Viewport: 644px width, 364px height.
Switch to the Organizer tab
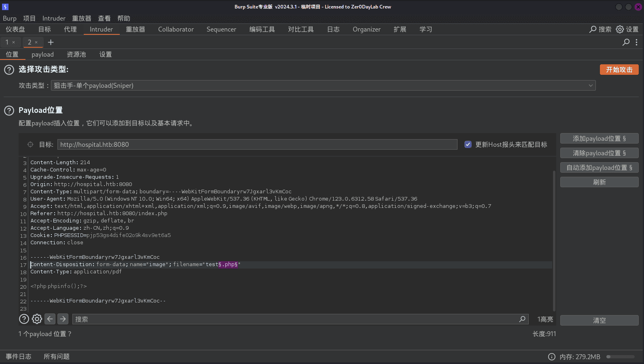[x=366, y=29]
